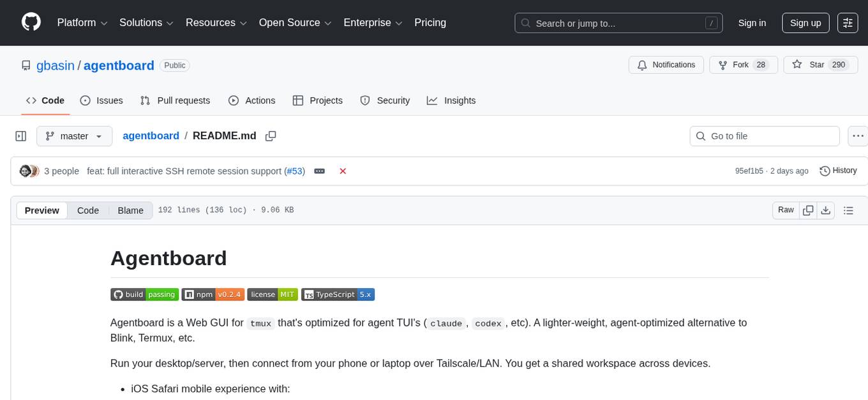Open the more options ellipsis near Go to file

(858, 135)
